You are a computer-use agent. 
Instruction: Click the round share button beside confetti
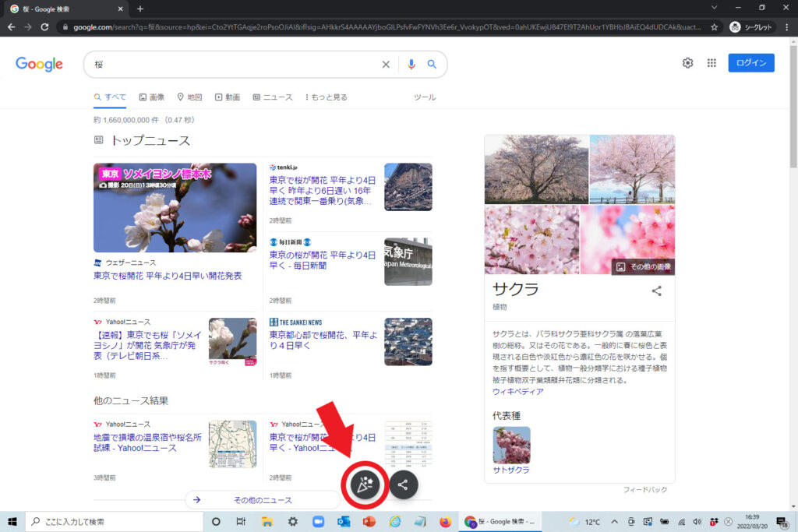click(x=403, y=484)
